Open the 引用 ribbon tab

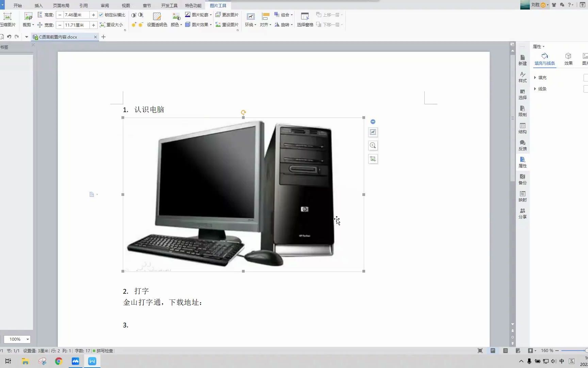(84, 5)
